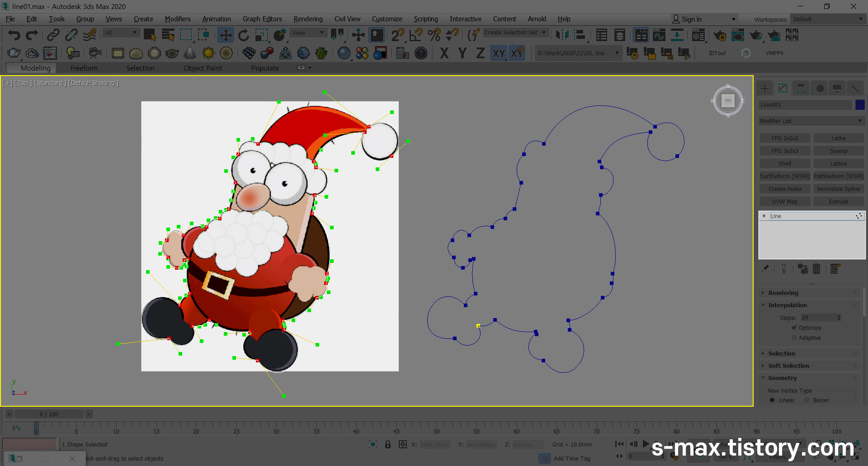Apply the Extrude modifier button
Viewport: 868px width, 466px height.
838,202
